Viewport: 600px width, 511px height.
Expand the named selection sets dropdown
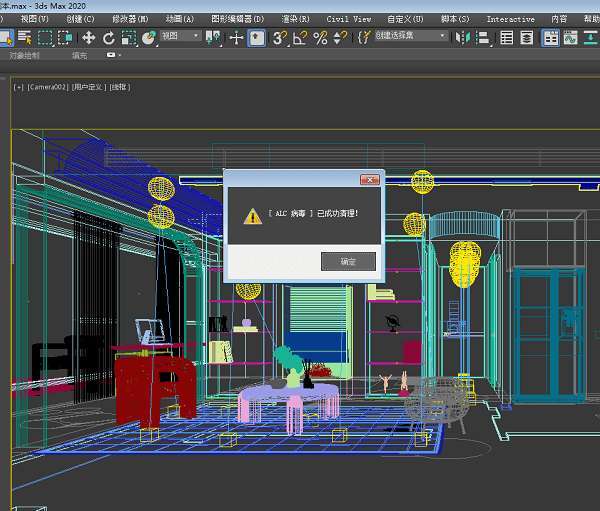pos(412,36)
